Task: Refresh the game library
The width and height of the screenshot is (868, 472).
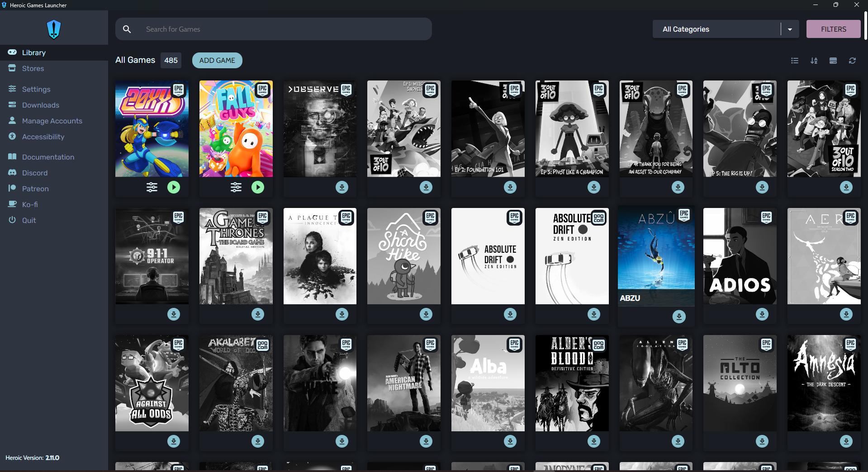Action: point(852,61)
